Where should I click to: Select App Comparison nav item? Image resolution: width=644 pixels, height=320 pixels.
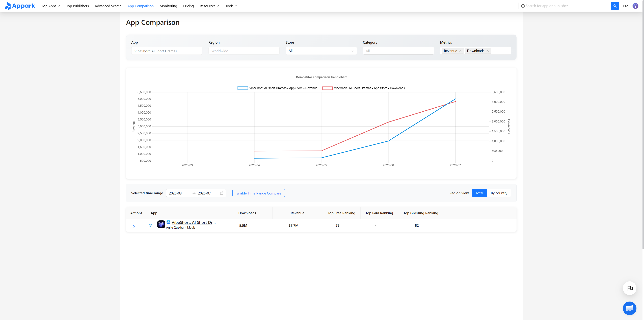[141, 6]
